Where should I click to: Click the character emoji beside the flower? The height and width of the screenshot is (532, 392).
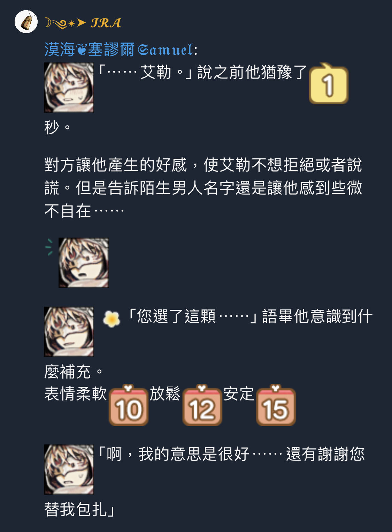(x=69, y=332)
